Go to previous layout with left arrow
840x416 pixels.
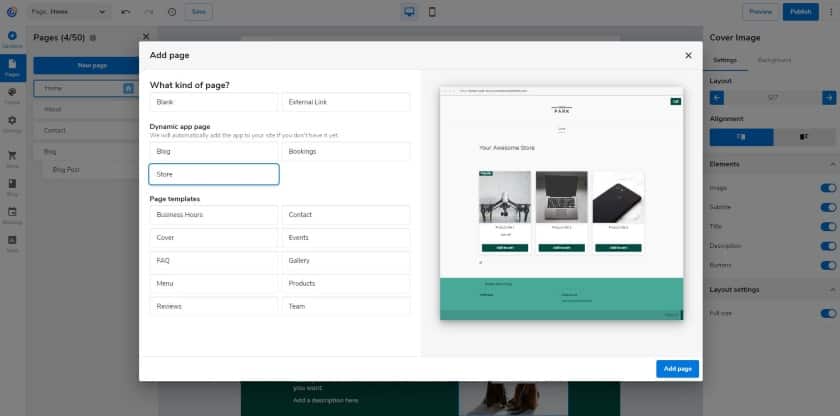point(716,97)
